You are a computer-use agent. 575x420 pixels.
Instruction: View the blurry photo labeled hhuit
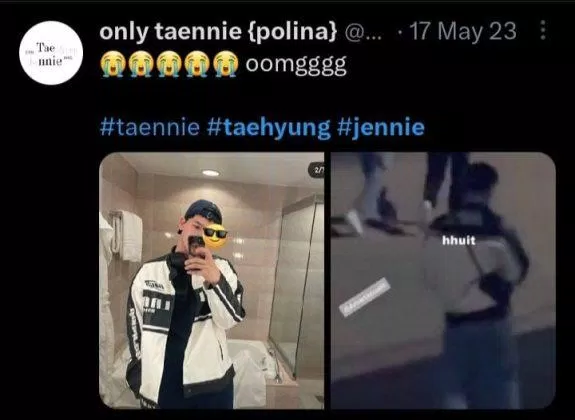click(443, 281)
